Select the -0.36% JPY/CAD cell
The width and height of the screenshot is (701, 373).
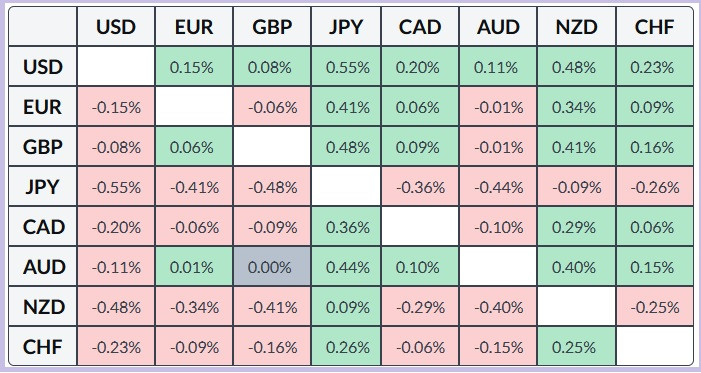pos(420,187)
